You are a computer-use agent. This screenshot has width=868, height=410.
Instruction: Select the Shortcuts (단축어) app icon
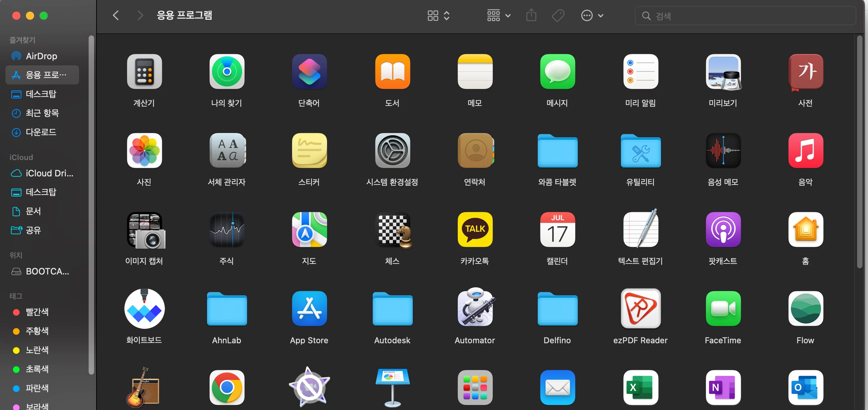[309, 72]
